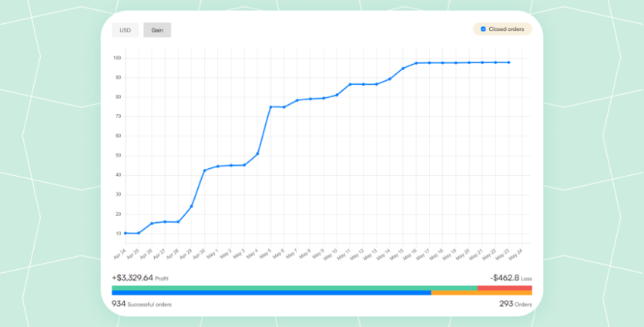The width and height of the screenshot is (644, 327).
Task: Click the 100 label on y-axis
Action: pyautogui.click(x=118, y=58)
